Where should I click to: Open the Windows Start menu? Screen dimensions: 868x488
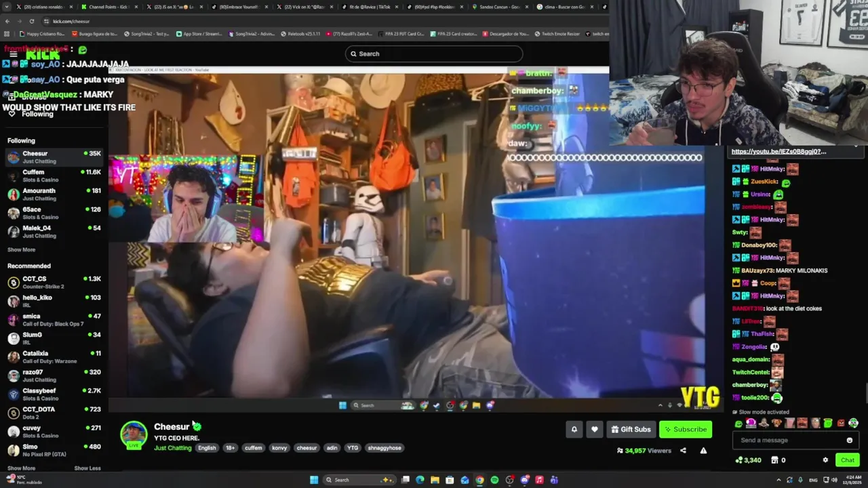click(x=314, y=480)
